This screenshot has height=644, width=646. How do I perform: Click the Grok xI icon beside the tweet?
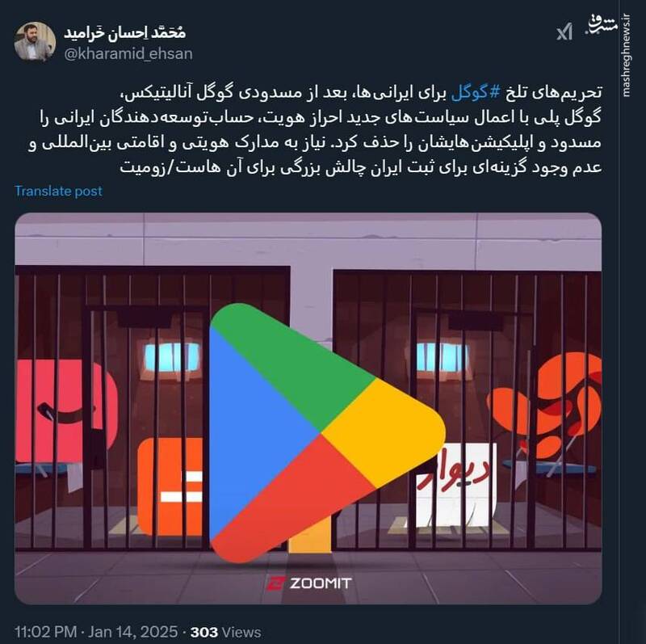click(x=564, y=32)
